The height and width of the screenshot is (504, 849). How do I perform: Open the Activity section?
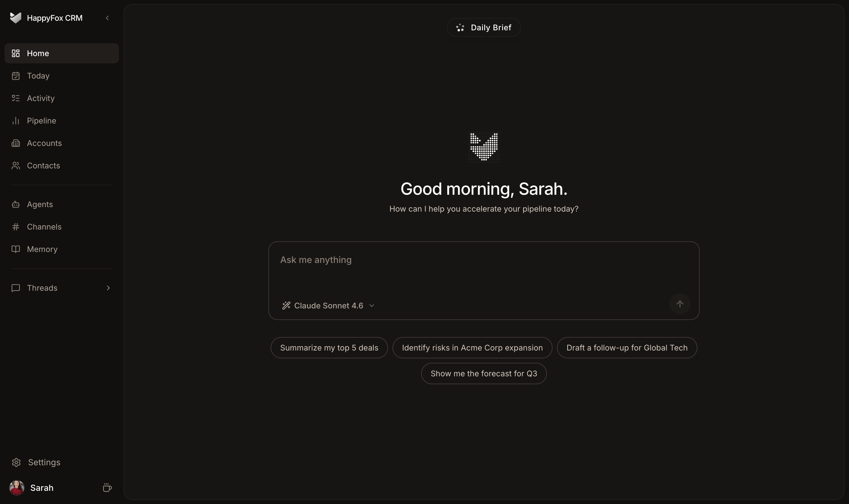click(62, 98)
